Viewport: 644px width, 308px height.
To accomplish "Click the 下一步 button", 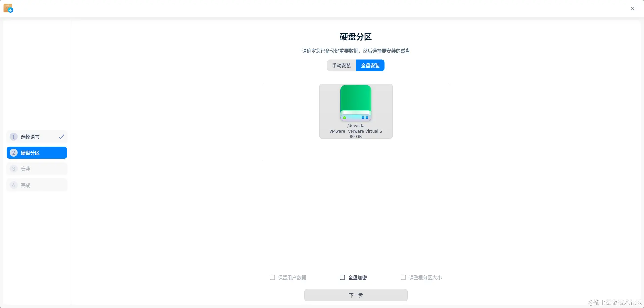I will [x=356, y=295].
